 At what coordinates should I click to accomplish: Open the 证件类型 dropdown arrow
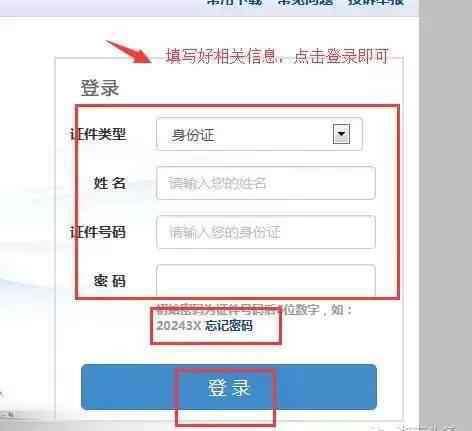click(341, 134)
